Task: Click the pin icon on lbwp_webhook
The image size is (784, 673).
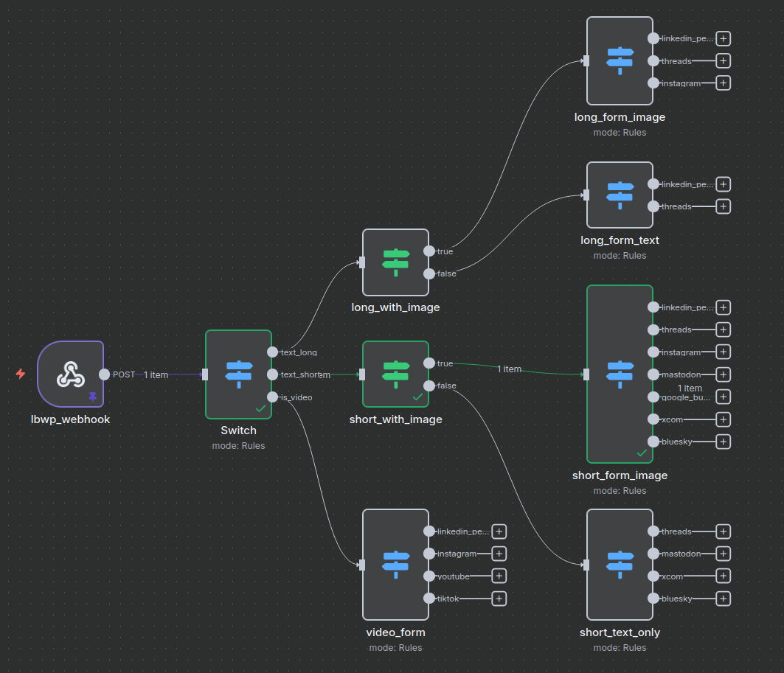Action: click(92, 397)
